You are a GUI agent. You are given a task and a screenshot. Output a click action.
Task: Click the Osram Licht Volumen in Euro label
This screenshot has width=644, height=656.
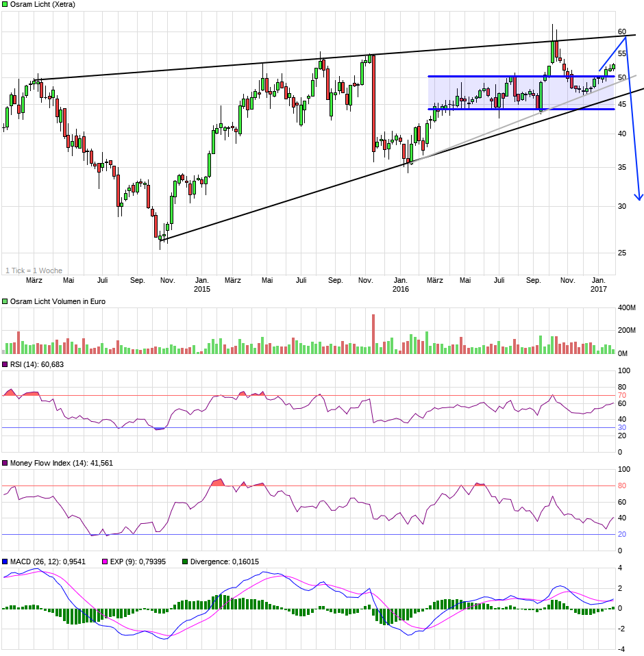click(x=58, y=302)
